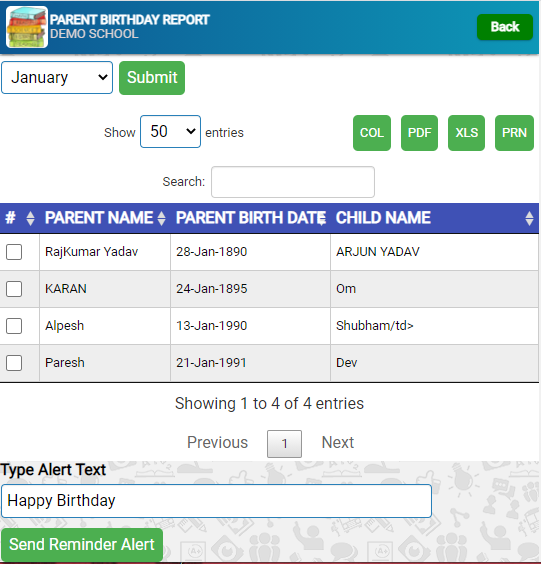
Task: Expand the Show 50 entries dropdown
Action: 170,132
